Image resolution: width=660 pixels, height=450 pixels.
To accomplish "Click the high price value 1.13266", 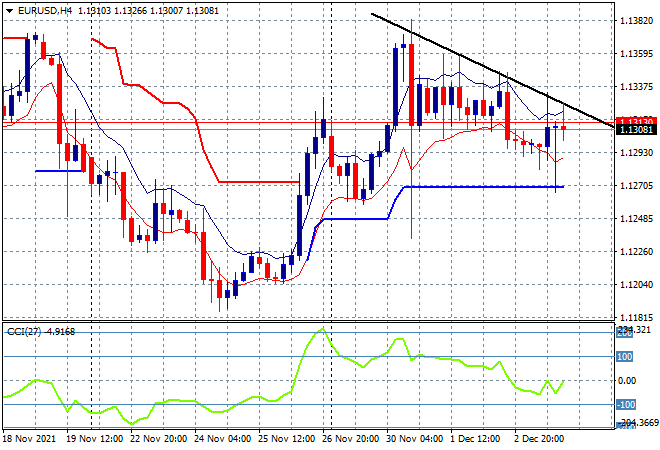I will point(130,11).
